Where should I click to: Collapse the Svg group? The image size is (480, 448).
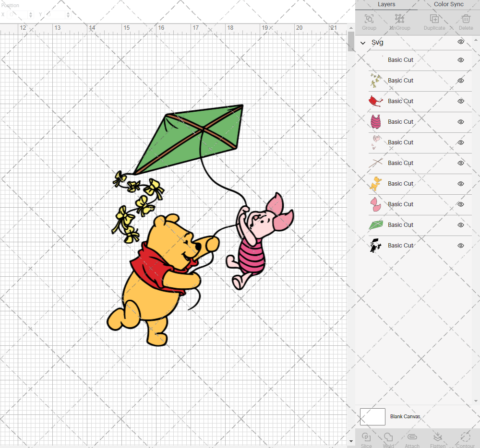[363, 43]
